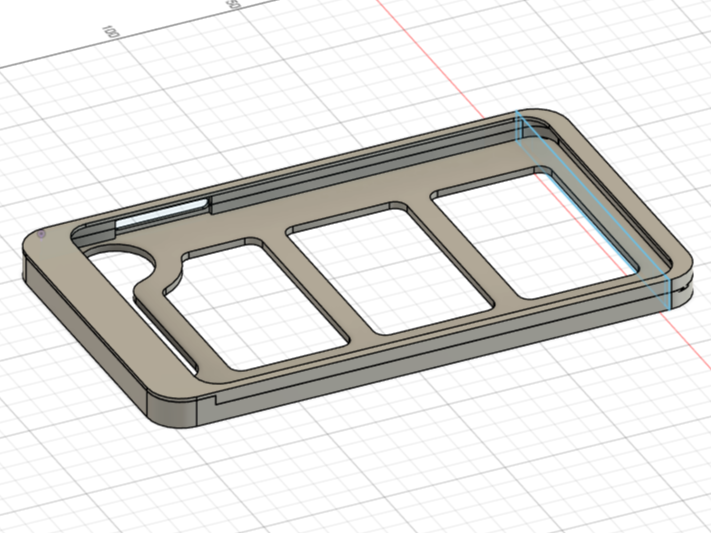Click the grid label reading 100
Viewport: 711px width, 533px height.
coord(110,32)
